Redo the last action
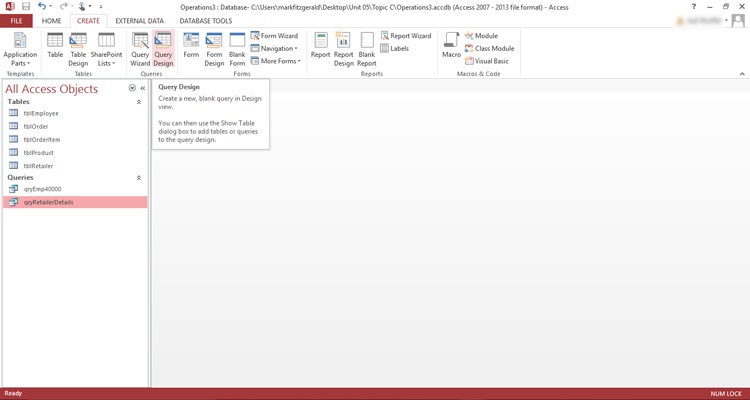The width and height of the screenshot is (750, 400). [x=64, y=7]
